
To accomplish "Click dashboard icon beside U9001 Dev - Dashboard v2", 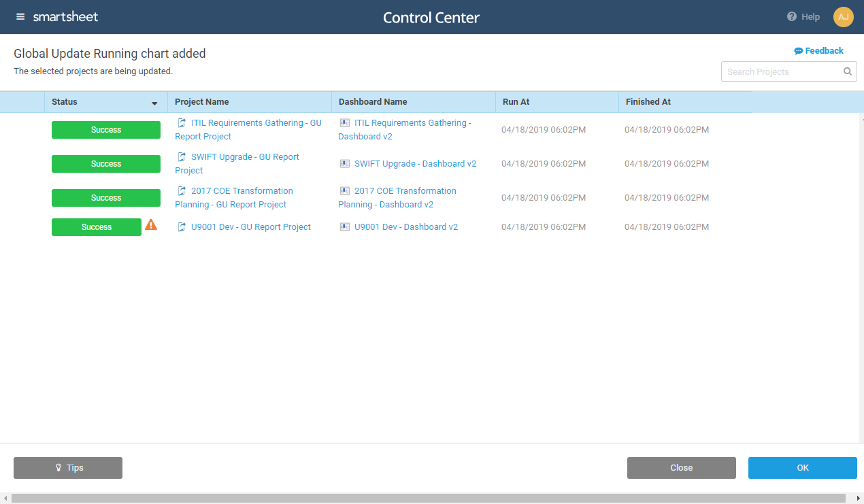I will [345, 227].
